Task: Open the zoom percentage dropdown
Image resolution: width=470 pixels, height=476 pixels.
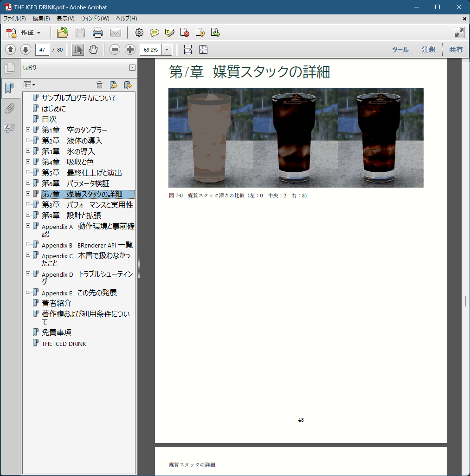Action: click(x=167, y=50)
